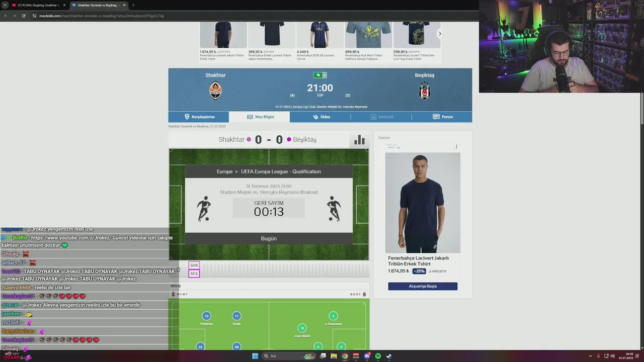Open File Explorer from taskbar
The image size is (644, 362).
(x=334, y=356)
